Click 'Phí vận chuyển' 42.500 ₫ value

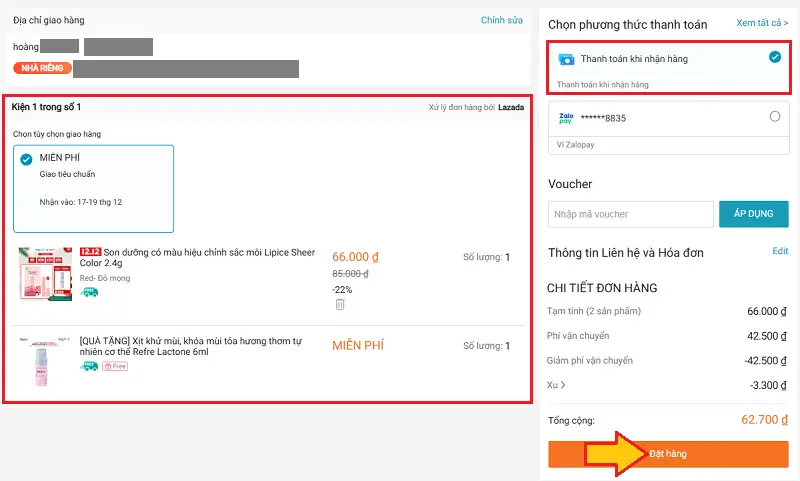(x=767, y=336)
